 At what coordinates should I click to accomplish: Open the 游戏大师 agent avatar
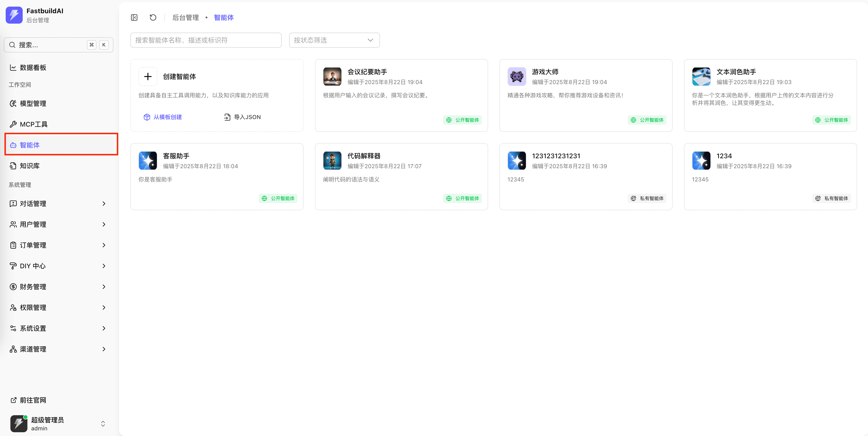coord(516,77)
